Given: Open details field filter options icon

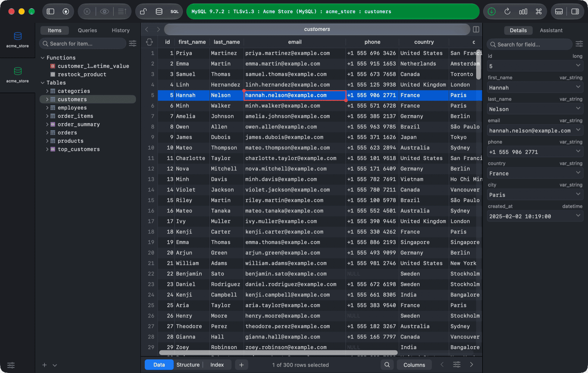Looking at the screenshot, I should 579,44.
